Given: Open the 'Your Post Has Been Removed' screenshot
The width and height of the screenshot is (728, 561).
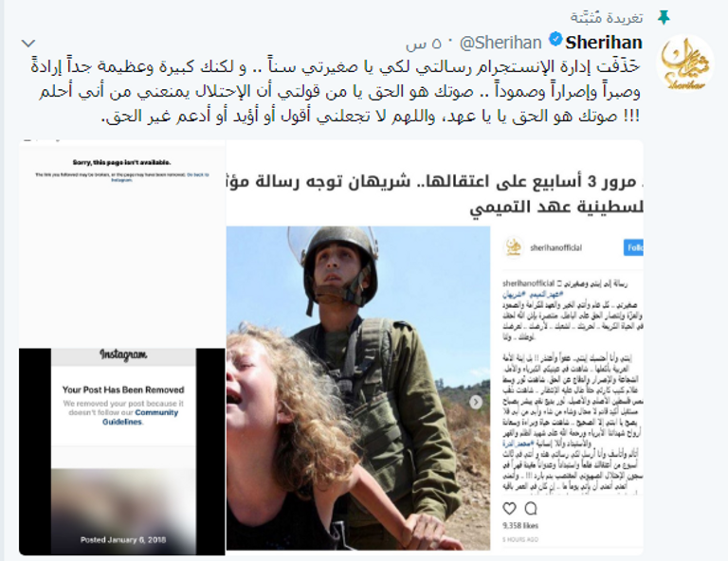Looking at the screenshot, I should click(122, 451).
